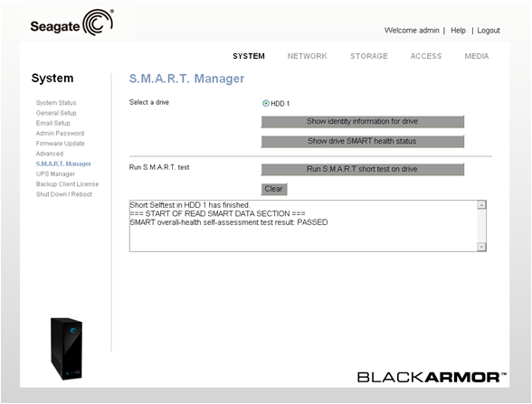Click the Logout link
532x404 pixels.
point(489,31)
